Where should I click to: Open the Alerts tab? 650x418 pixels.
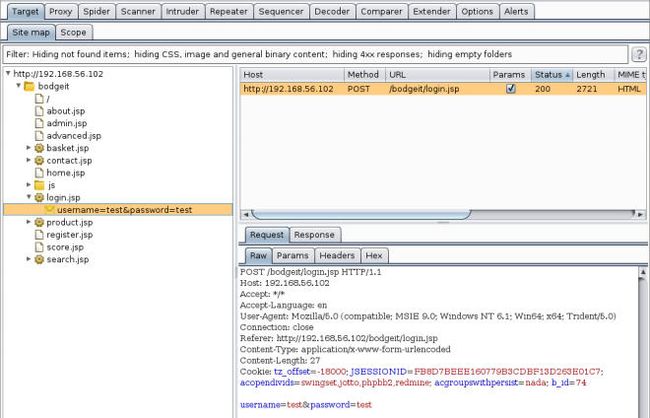(x=516, y=12)
